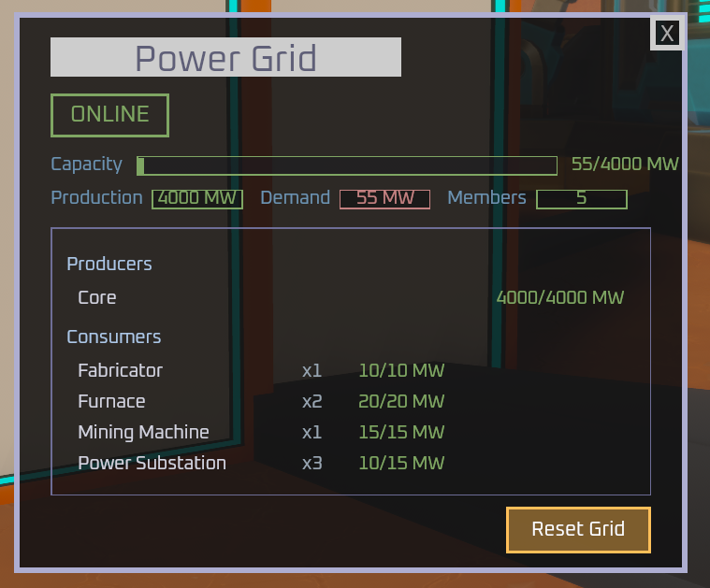The image size is (710, 588).
Task: Click the Furnace 20/20 MW value
Action: click(401, 401)
